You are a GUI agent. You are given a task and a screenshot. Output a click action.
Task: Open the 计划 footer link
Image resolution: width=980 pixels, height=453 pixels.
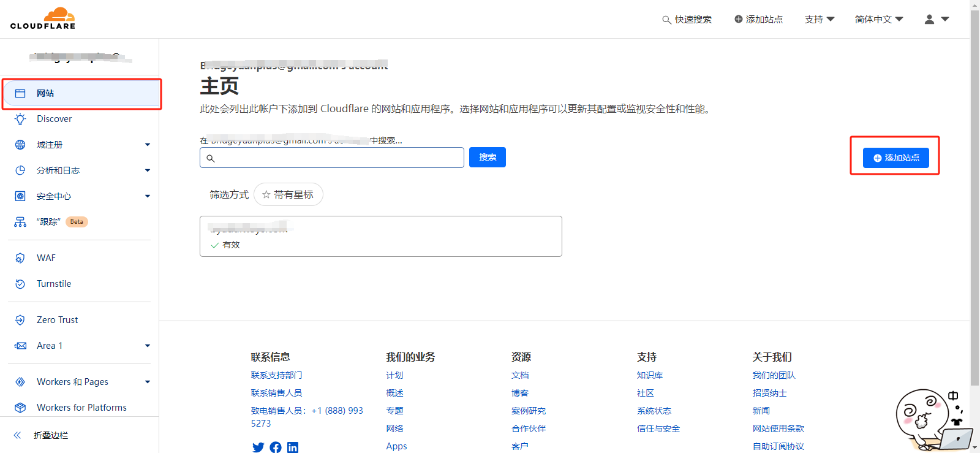pos(394,375)
